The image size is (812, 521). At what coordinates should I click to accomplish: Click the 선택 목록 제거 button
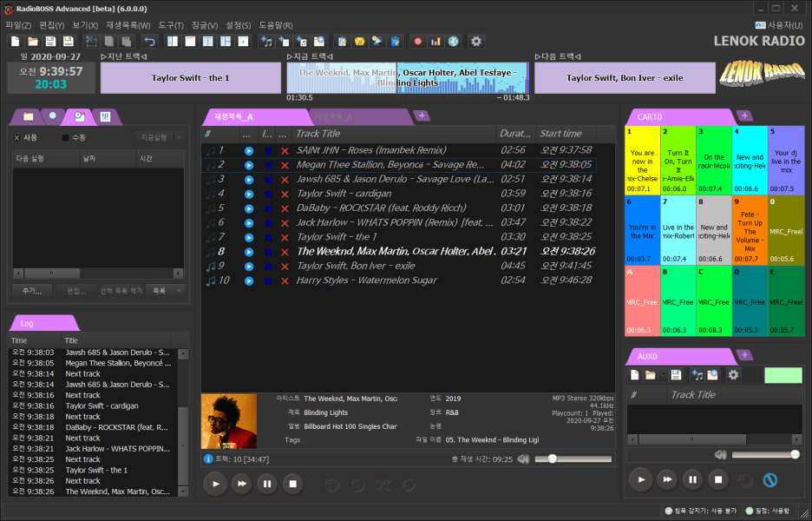121,291
